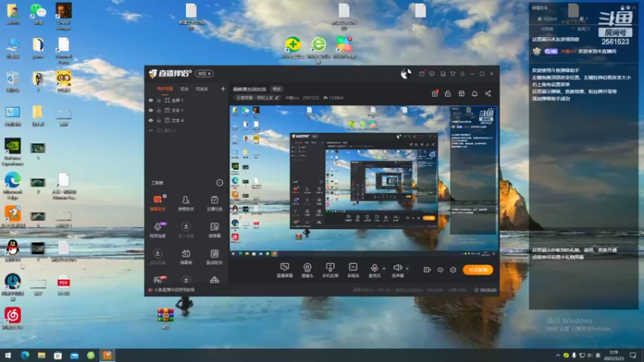Open stream settings gear in bottom bar
This screenshot has height=362, width=644.
point(453,269)
